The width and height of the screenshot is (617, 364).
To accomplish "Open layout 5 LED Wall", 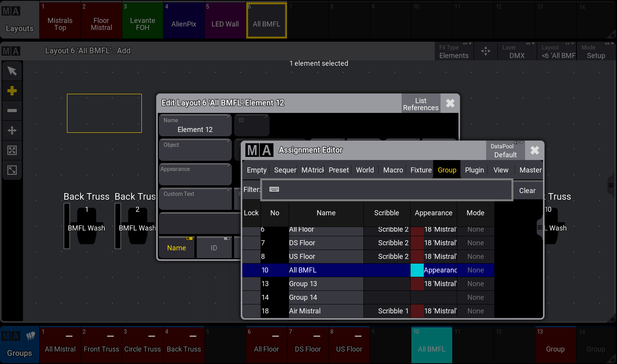I will click(225, 20).
